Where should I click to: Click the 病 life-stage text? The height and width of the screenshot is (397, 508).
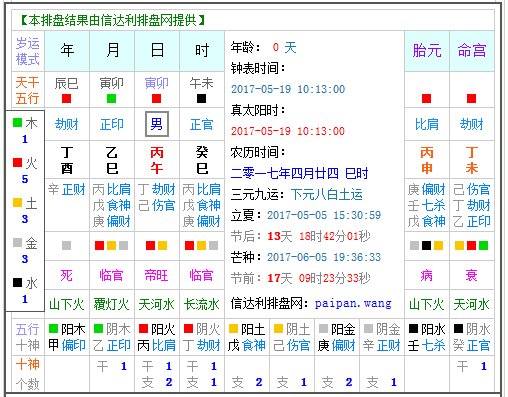pyautogui.click(x=427, y=275)
